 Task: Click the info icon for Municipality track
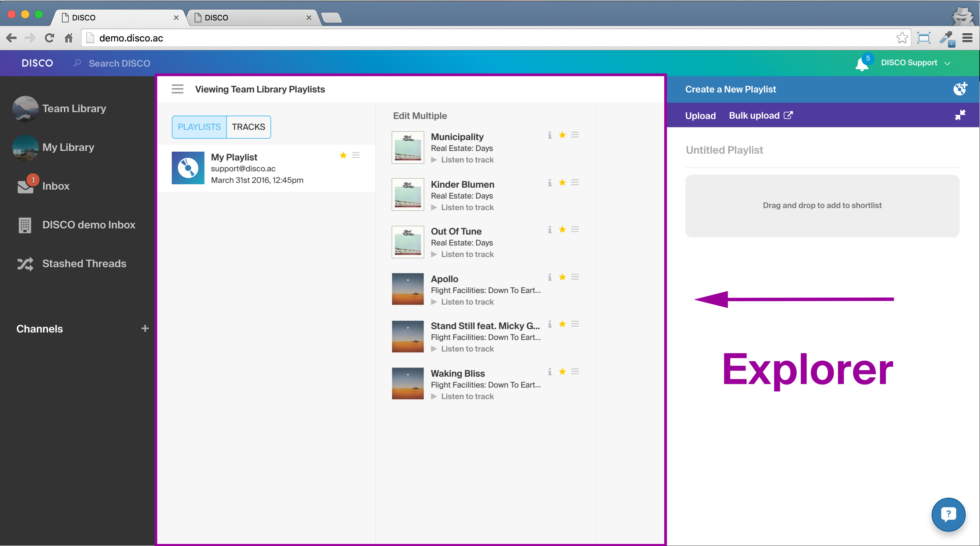(549, 135)
